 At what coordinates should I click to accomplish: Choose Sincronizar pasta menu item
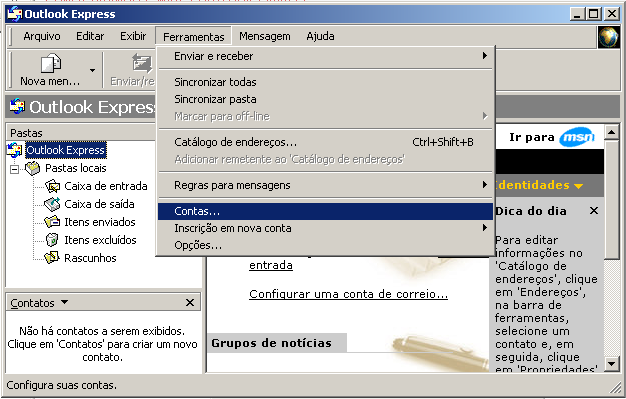[x=325, y=99]
